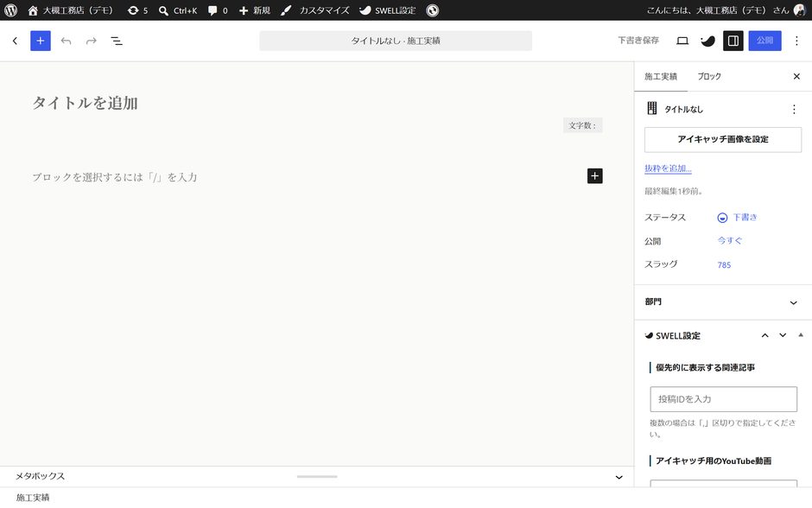812x508 pixels.
Task: Change the 下書き status setting
Action: pos(738,218)
